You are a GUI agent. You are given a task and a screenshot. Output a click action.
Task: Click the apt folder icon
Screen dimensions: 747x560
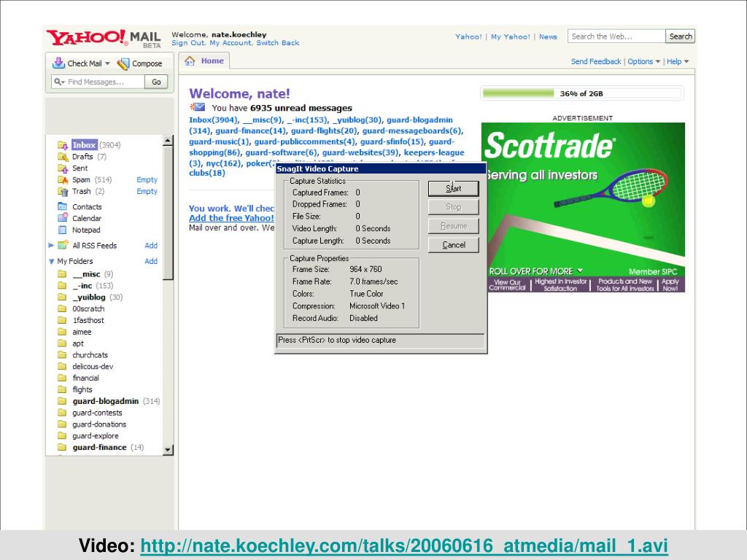tap(62, 343)
